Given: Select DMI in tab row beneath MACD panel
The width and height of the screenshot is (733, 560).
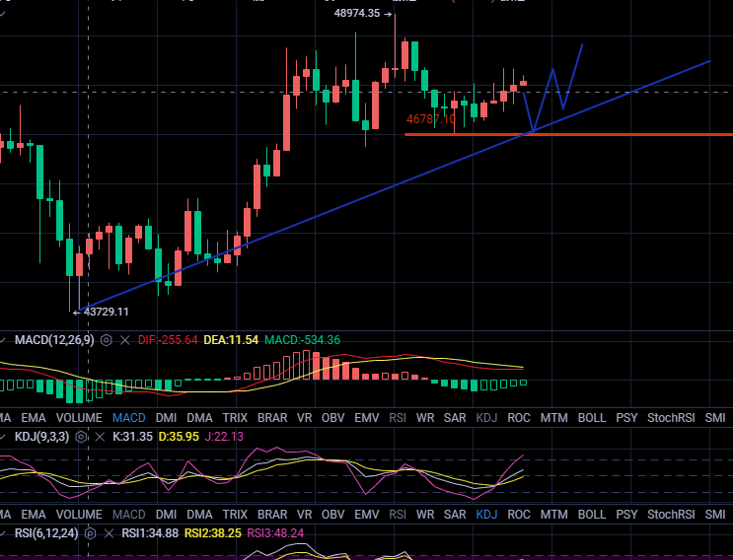Looking at the screenshot, I should coord(166,418).
